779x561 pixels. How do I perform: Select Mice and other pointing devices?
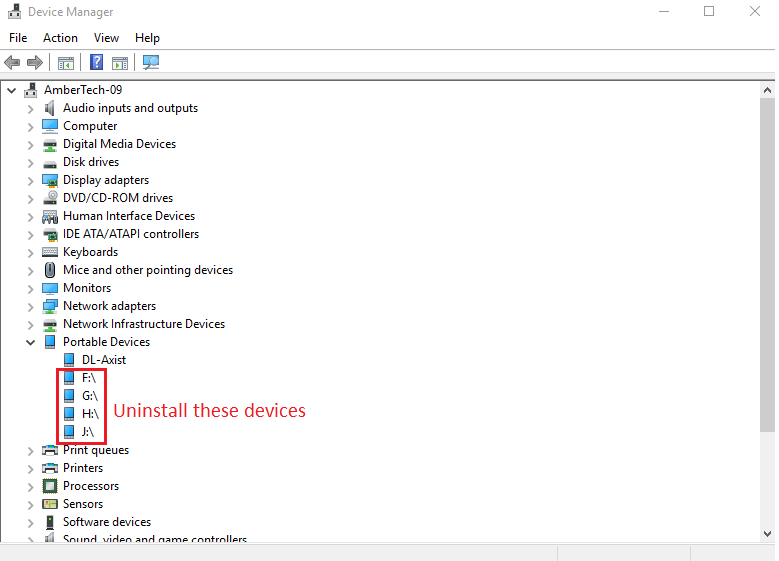[x=148, y=270]
